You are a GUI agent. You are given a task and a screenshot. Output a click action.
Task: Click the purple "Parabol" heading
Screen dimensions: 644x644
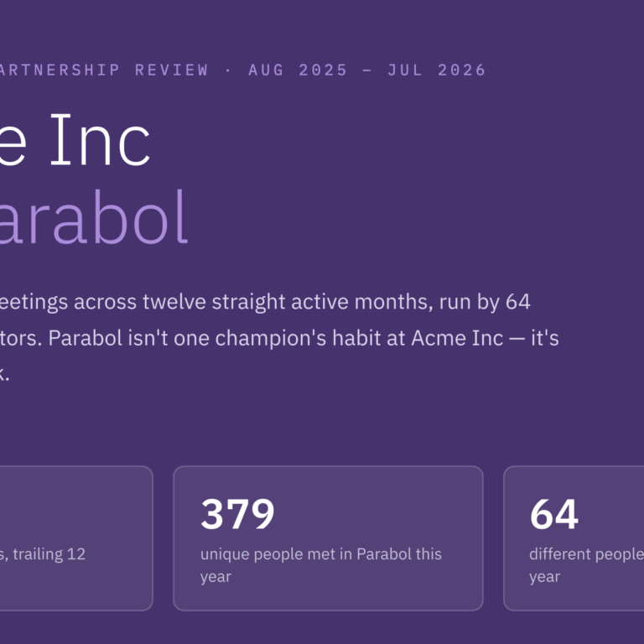click(x=94, y=217)
